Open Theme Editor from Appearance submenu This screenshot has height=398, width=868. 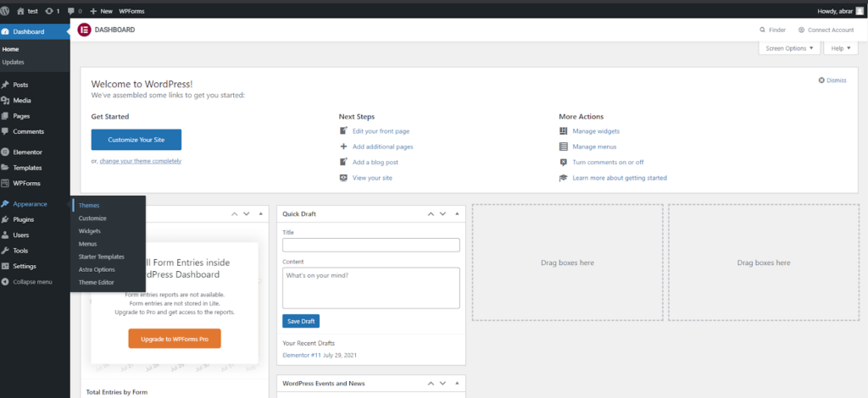point(96,282)
